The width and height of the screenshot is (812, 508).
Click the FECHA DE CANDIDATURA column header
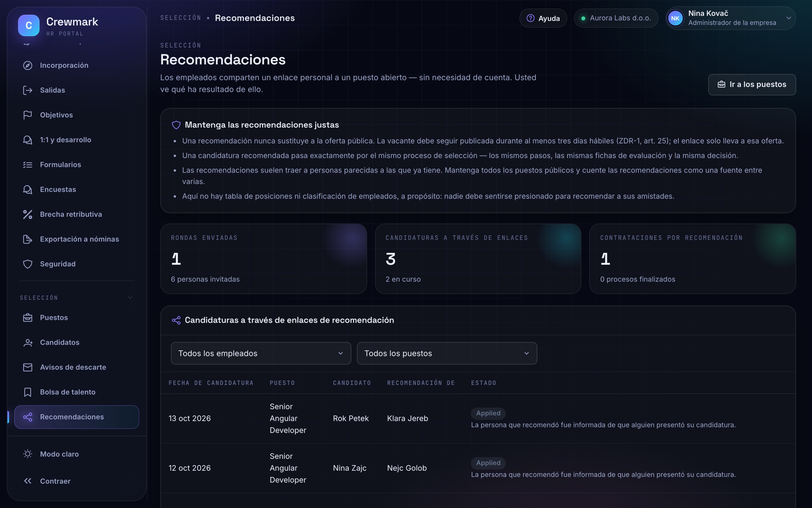[211, 383]
